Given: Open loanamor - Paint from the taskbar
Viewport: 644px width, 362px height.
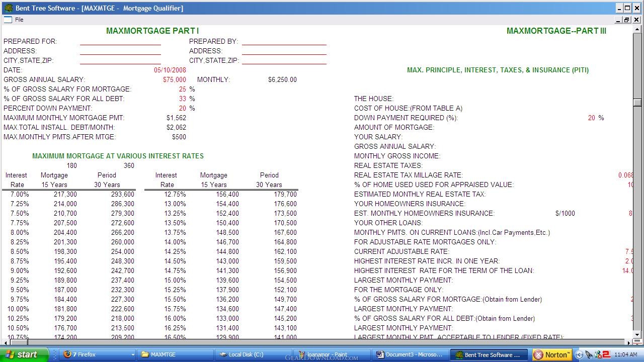Looking at the screenshot, I should coord(332,354).
